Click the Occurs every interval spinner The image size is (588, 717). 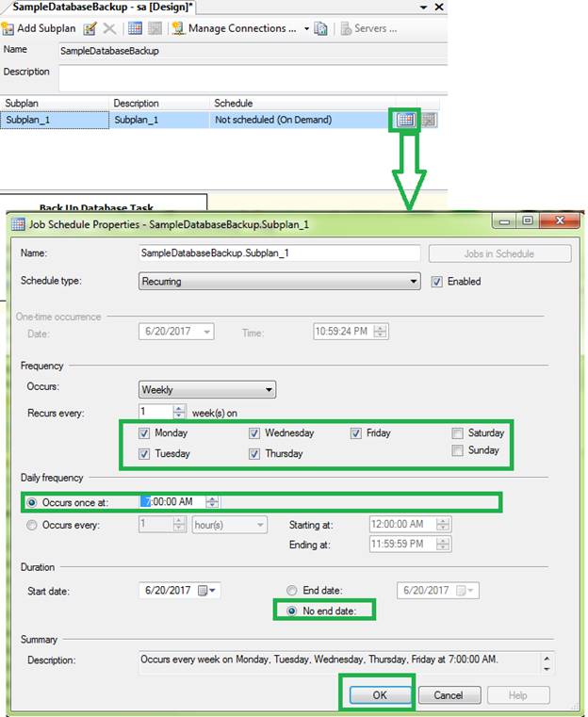pos(180,525)
